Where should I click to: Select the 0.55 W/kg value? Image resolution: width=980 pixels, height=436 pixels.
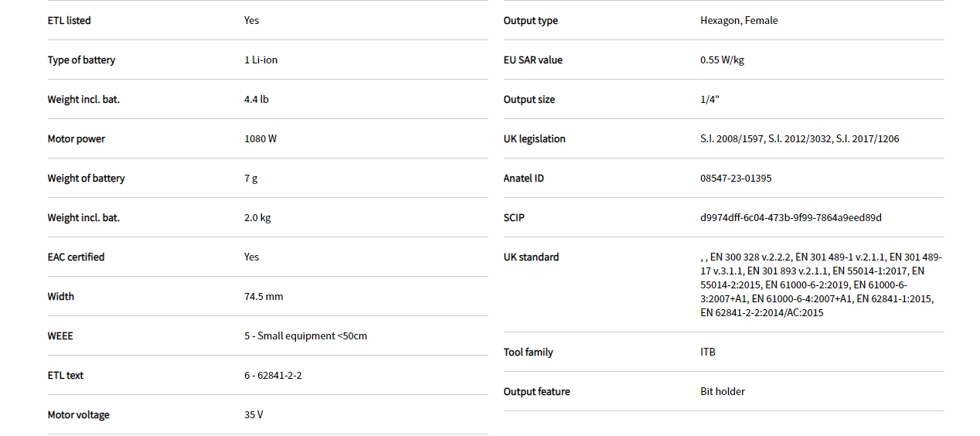pos(722,60)
